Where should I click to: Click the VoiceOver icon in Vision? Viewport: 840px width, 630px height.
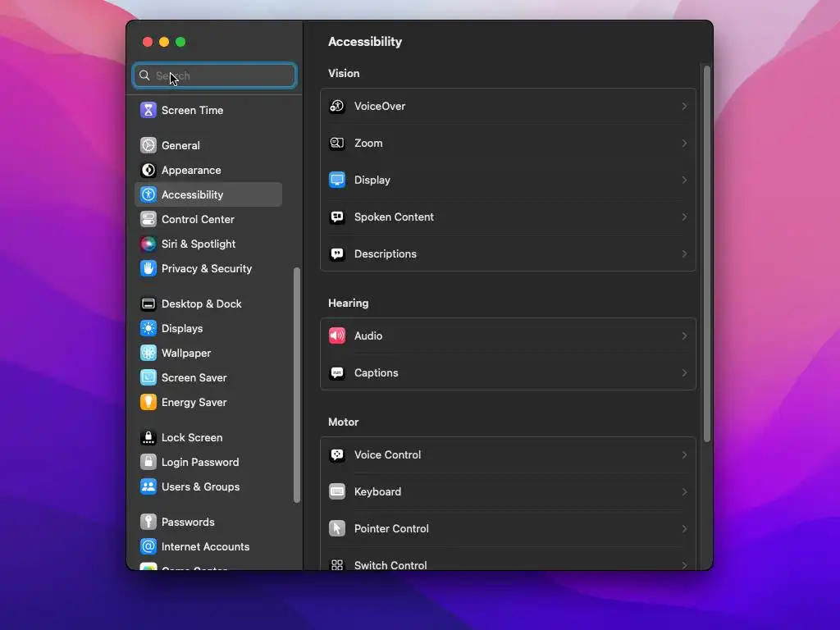[337, 106]
